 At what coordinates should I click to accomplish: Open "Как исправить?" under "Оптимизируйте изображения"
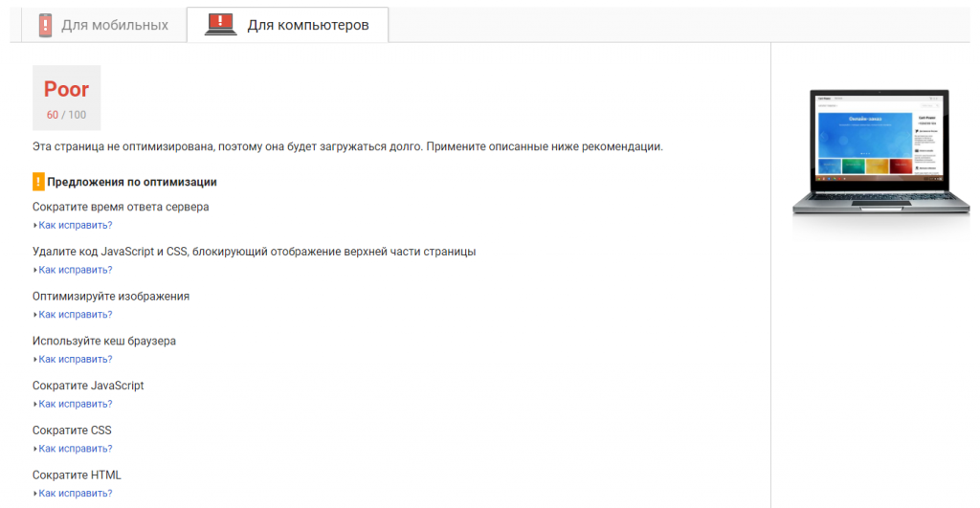click(75, 315)
